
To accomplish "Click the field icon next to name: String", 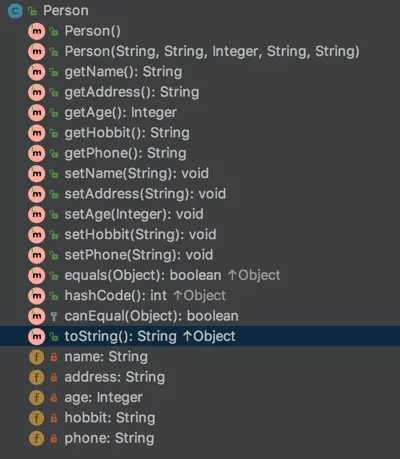I will pyautogui.click(x=37, y=357).
